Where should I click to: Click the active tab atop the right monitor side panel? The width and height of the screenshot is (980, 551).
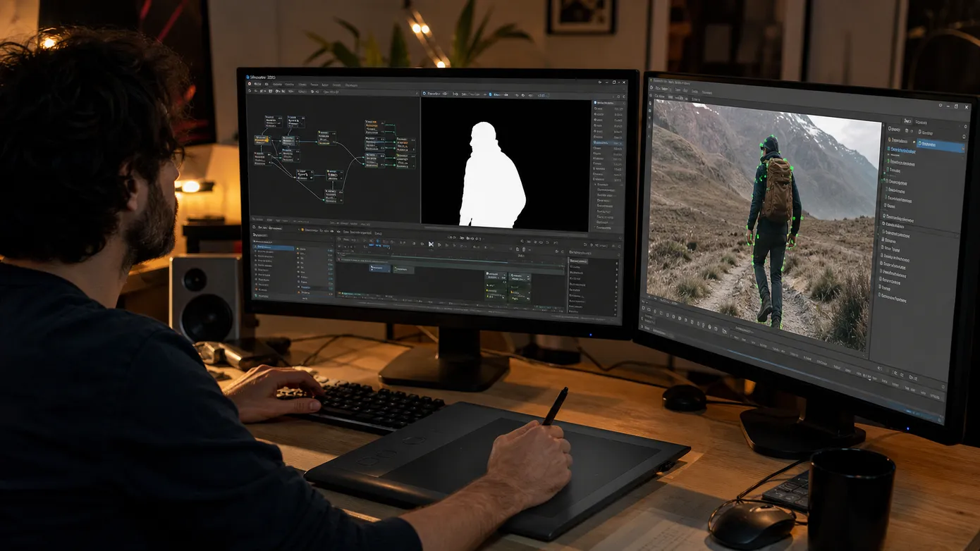[907, 121]
